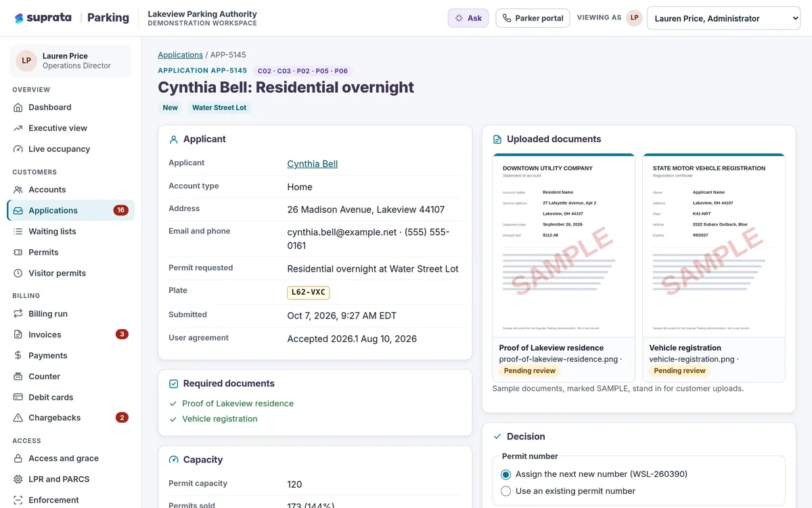Open the Invoices menu label
The image size is (812, 508).
point(45,335)
